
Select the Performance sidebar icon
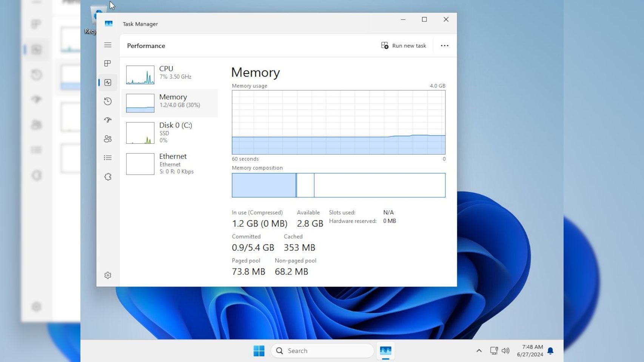[108, 82]
